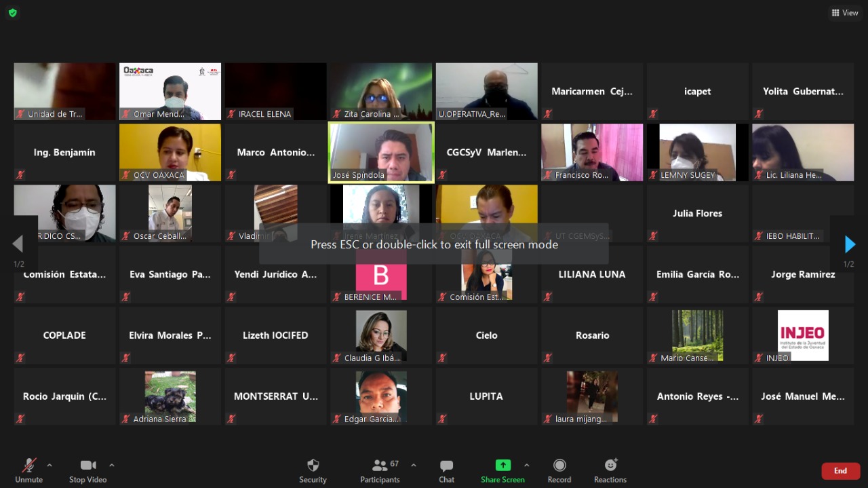Select José Spíndola's video tile

(x=381, y=152)
